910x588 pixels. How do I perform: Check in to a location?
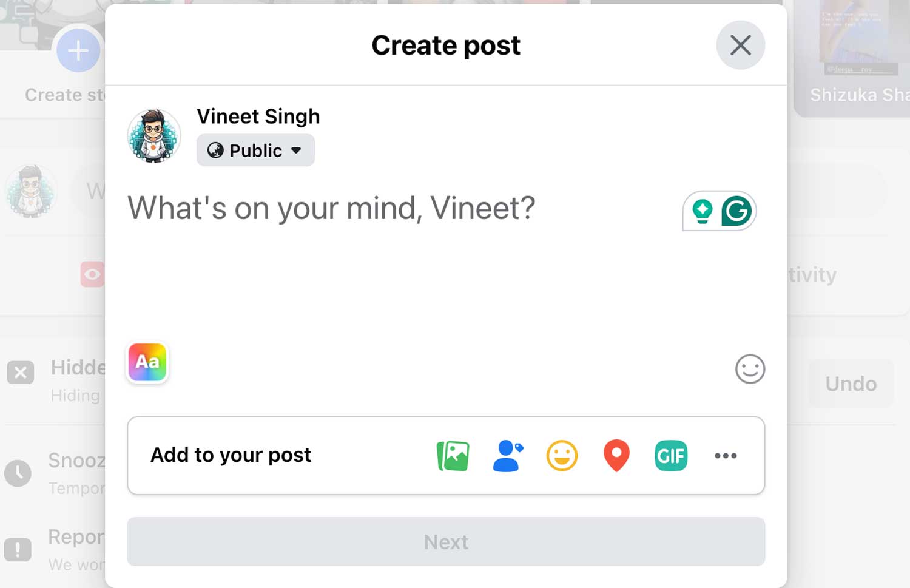click(x=616, y=456)
